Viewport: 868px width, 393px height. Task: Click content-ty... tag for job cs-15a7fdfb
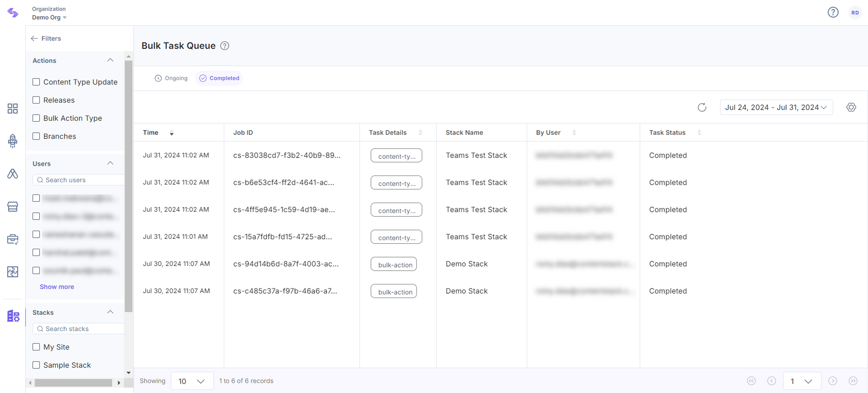(396, 237)
